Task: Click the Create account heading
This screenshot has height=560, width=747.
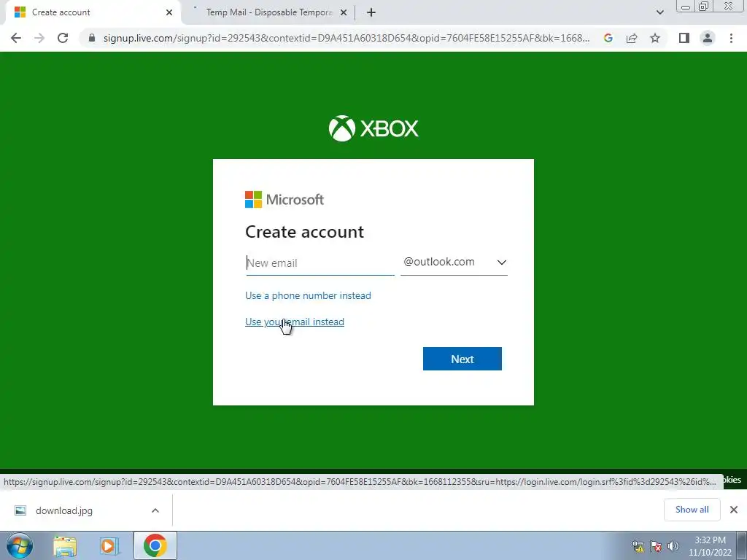Action: pyautogui.click(x=304, y=232)
